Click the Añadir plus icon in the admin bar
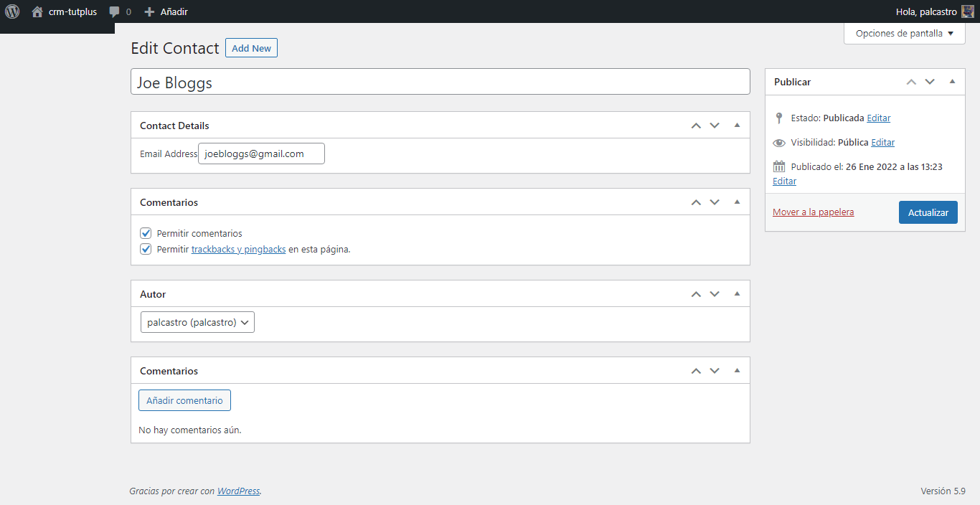 [x=149, y=11]
